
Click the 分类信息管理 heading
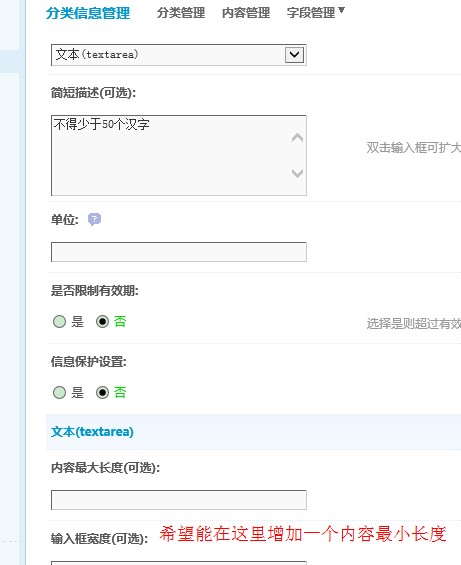88,14
